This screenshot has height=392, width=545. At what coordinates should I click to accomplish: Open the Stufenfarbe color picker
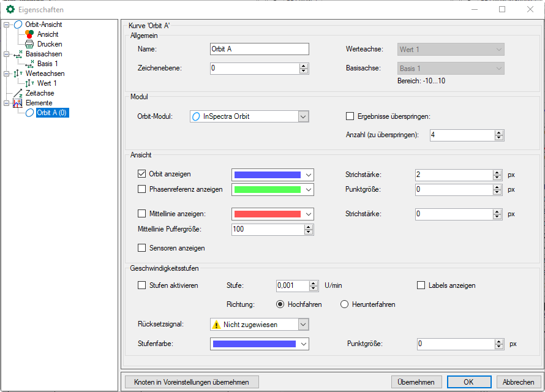coord(260,344)
